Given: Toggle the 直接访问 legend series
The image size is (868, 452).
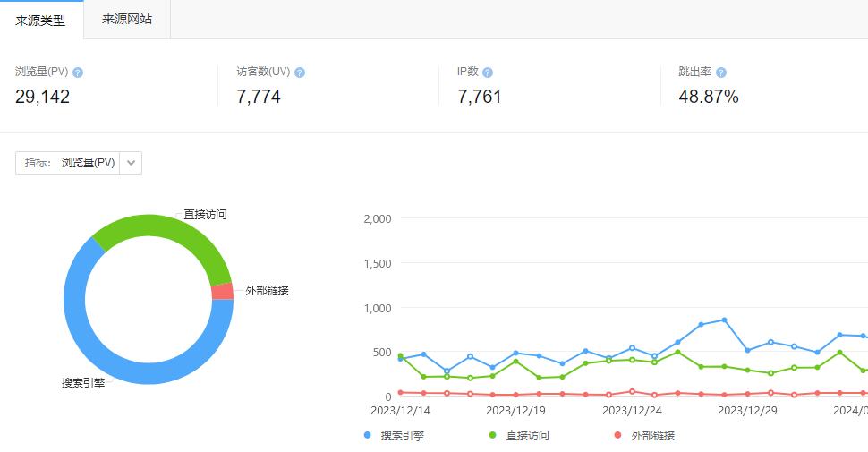Looking at the screenshot, I should tap(519, 435).
